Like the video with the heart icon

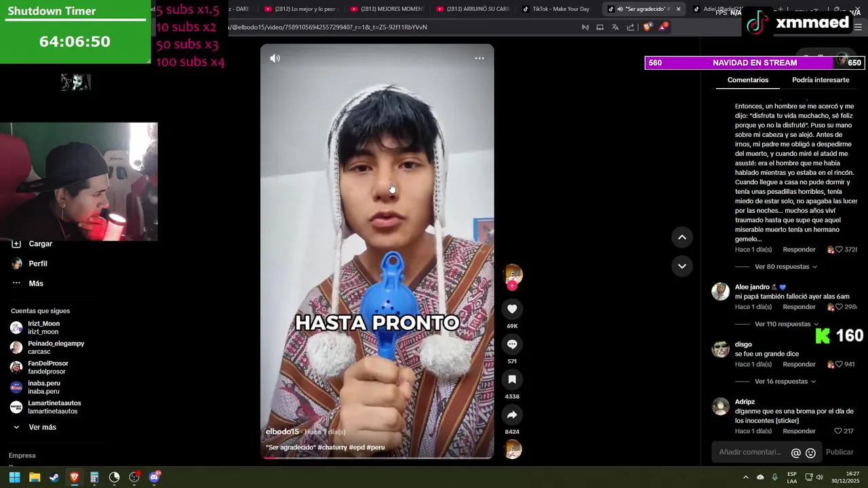coord(512,309)
